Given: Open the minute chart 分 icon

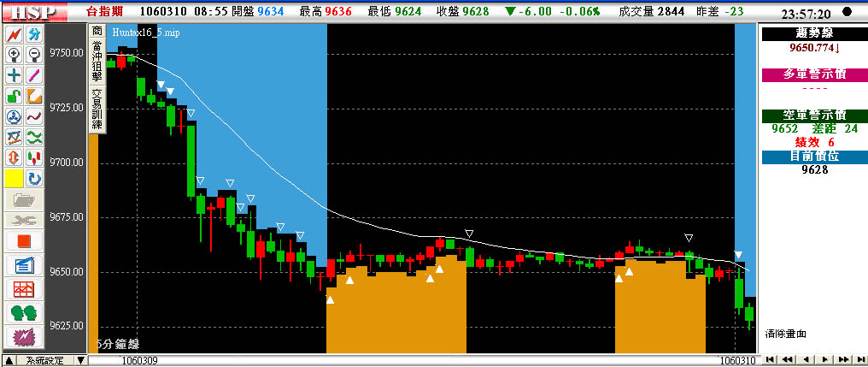Looking at the screenshot, I should (34, 34).
